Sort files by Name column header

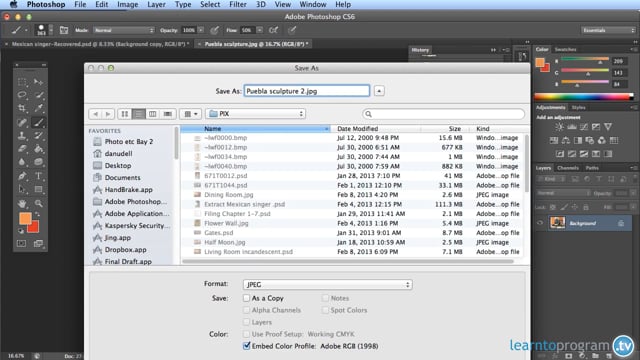(x=256, y=129)
